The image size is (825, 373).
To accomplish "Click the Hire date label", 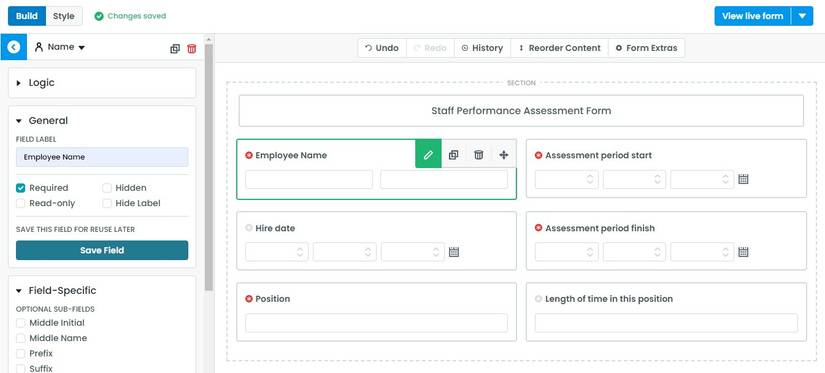I will pos(275,228).
